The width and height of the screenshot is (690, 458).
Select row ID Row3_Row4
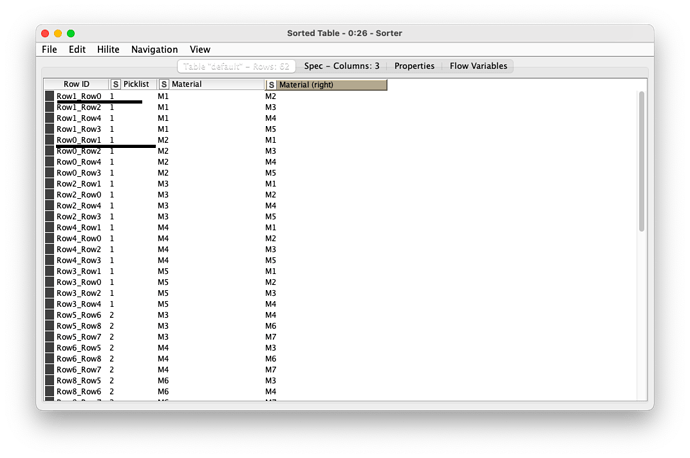tap(79, 304)
